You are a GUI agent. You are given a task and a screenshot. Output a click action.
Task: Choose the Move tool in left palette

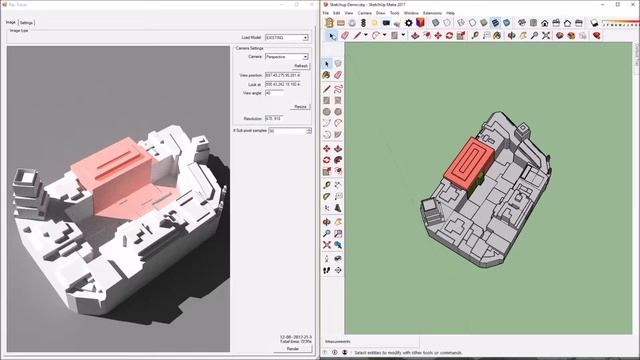click(327, 149)
